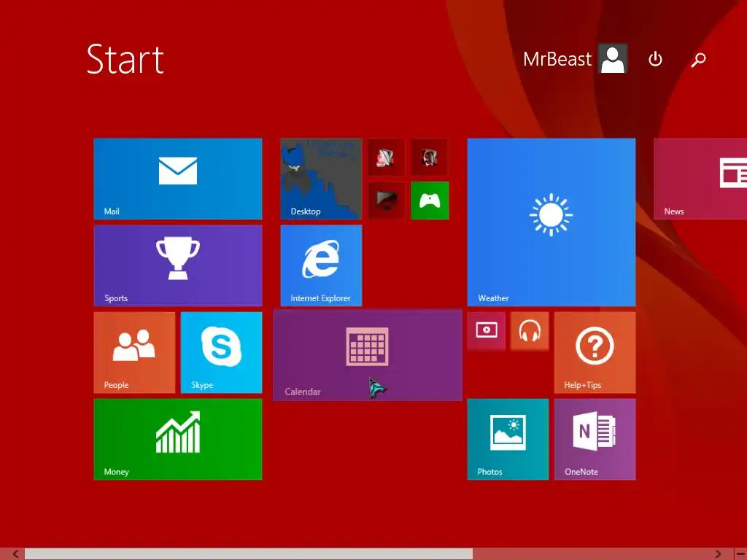Image resolution: width=747 pixels, height=560 pixels.
Task: Open the Video small tile
Action: pyautogui.click(x=487, y=331)
